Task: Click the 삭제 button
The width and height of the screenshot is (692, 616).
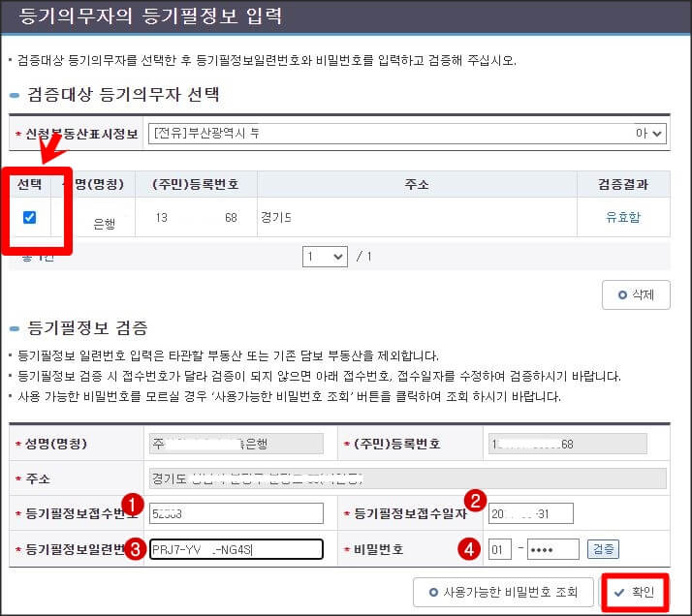Action: (636, 294)
